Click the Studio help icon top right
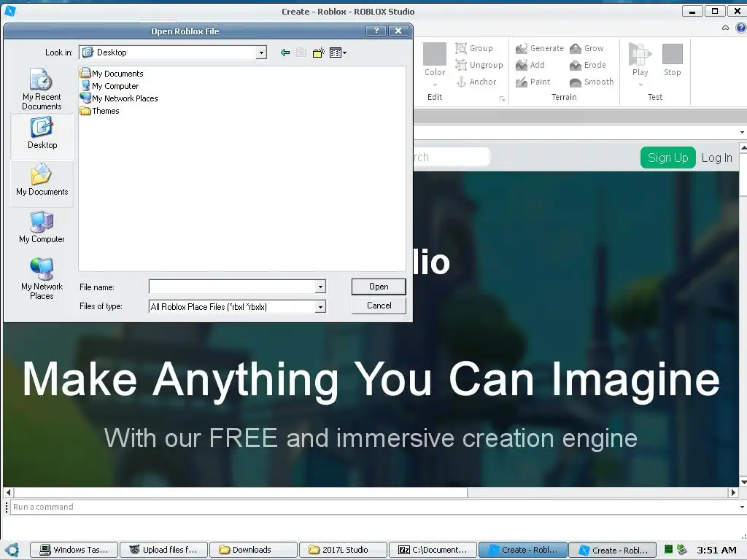 (x=741, y=28)
